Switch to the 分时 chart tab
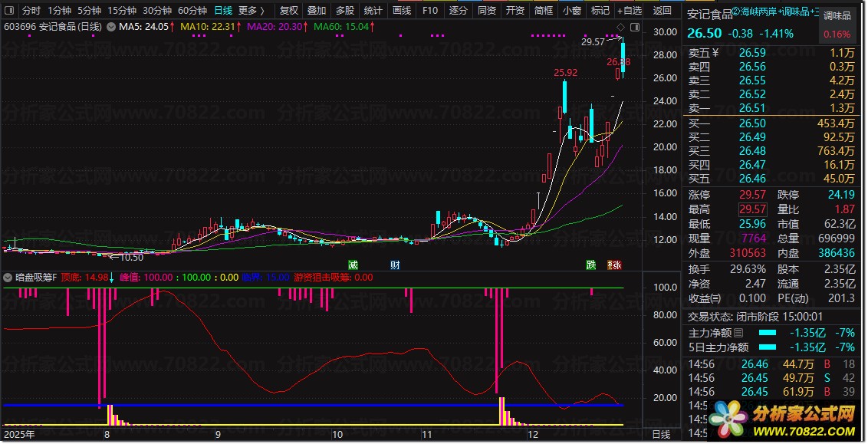Viewport: 868px width, 444px height. (x=31, y=11)
